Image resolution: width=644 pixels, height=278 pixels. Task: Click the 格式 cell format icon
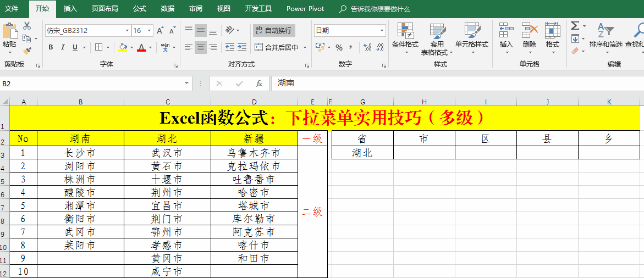[552, 30]
